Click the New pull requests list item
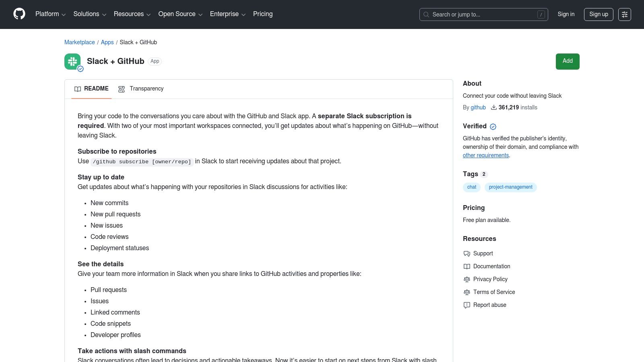This screenshot has height=362, width=644. click(116, 214)
